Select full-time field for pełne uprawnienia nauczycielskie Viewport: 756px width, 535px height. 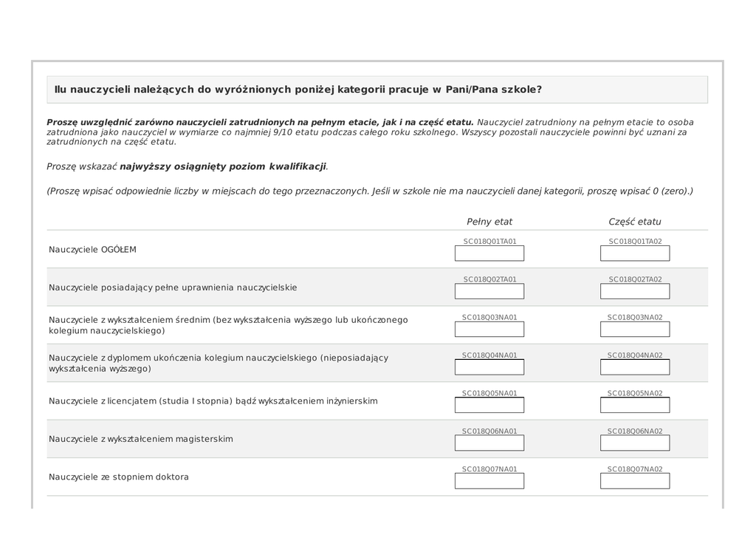489,291
